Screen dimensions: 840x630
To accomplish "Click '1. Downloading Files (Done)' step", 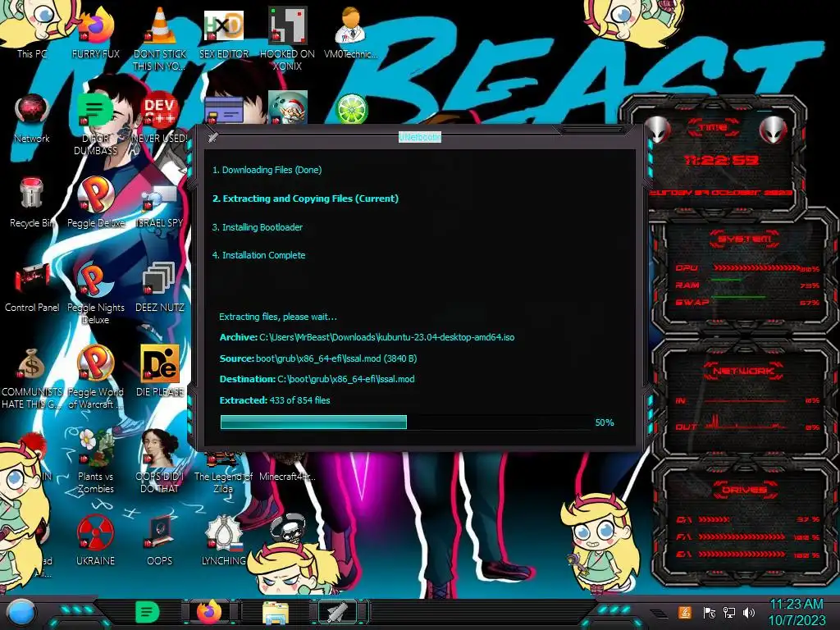I will point(267,170).
